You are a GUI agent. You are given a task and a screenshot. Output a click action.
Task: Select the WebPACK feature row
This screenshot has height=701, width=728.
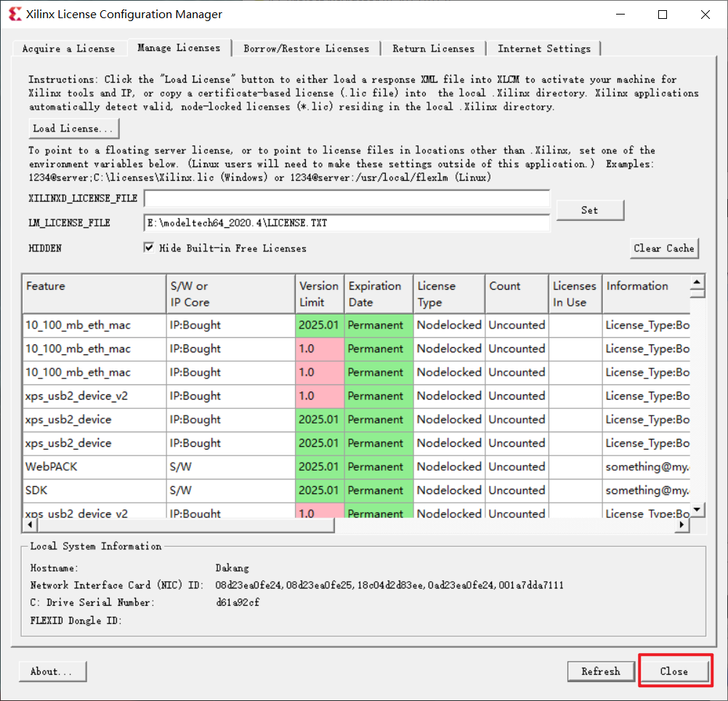click(356, 467)
